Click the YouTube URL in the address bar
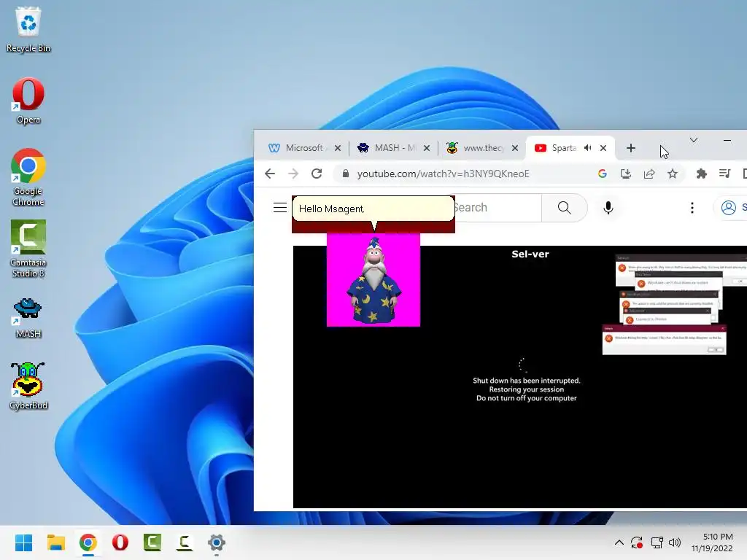This screenshot has height=560, width=747. point(443,174)
